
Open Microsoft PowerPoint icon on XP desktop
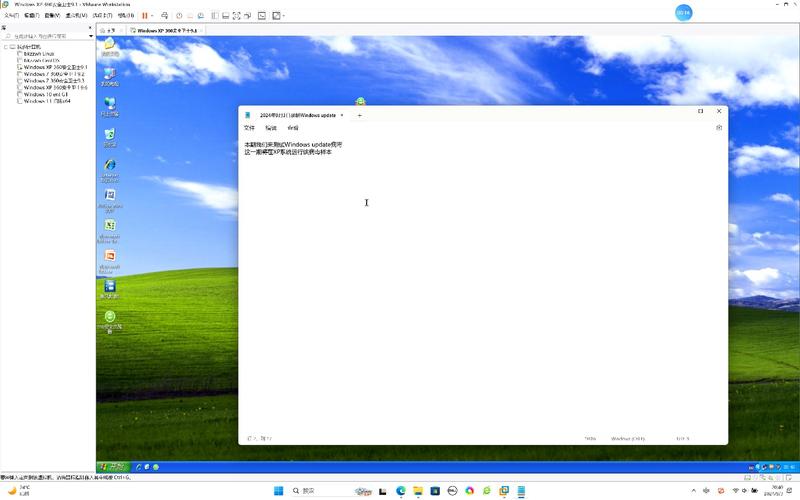tap(110, 261)
